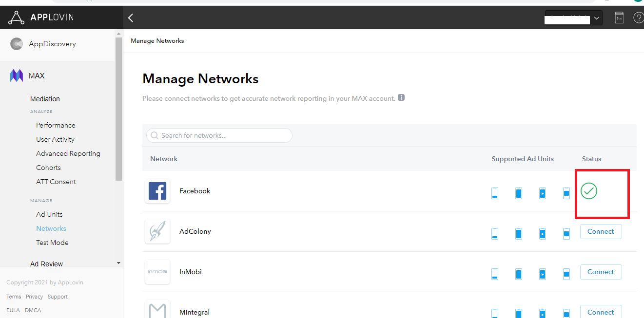Click the sidebar scrollbar thumb
Viewport: 644px width, 318px height.
[118, 109]
